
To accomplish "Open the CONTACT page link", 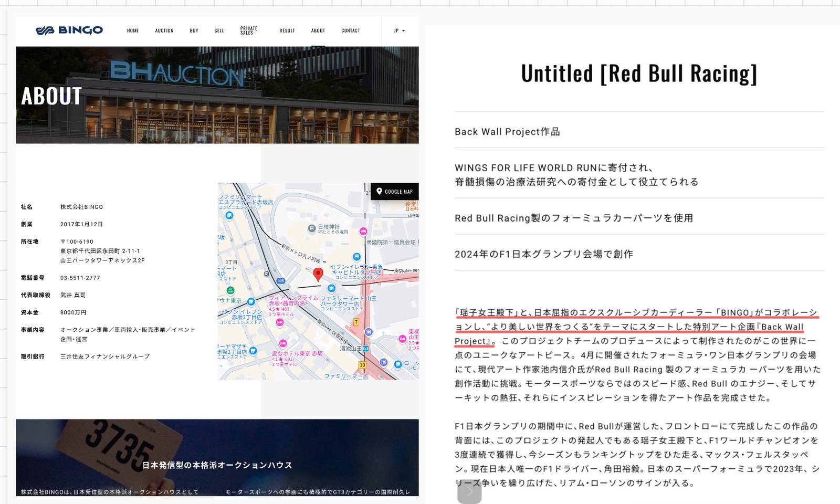I will (351, 30).
